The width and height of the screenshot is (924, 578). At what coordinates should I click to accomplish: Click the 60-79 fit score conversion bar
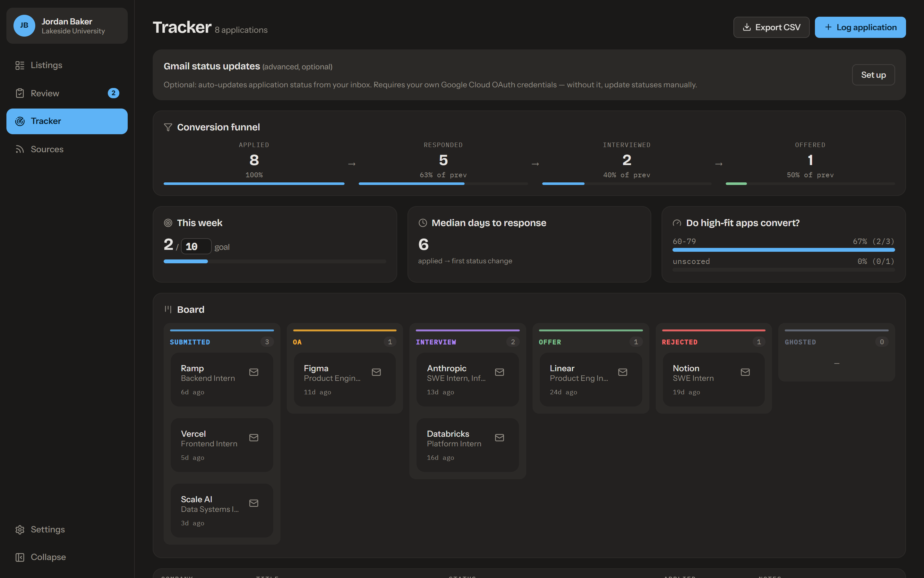click(x=783, y=250)
